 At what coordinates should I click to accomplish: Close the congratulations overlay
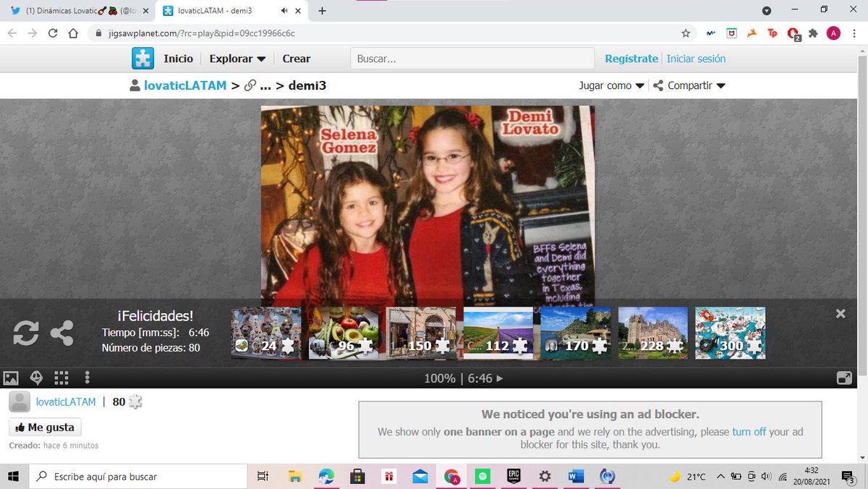(x=841, y=313)
